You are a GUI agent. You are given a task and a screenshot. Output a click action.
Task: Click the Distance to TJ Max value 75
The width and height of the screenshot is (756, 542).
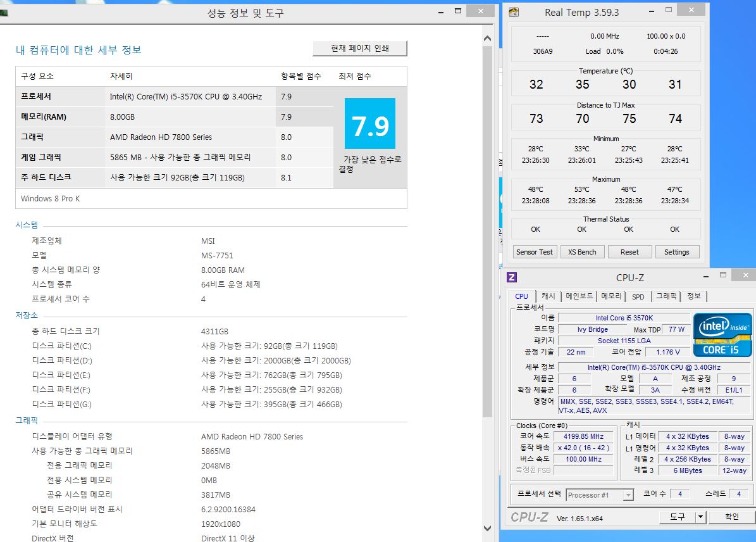629,119
